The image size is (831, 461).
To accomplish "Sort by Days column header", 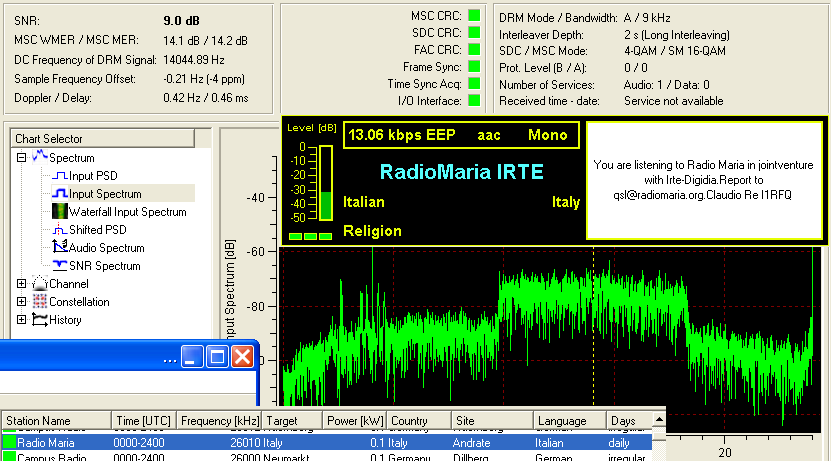I will (x=629, y=420).
